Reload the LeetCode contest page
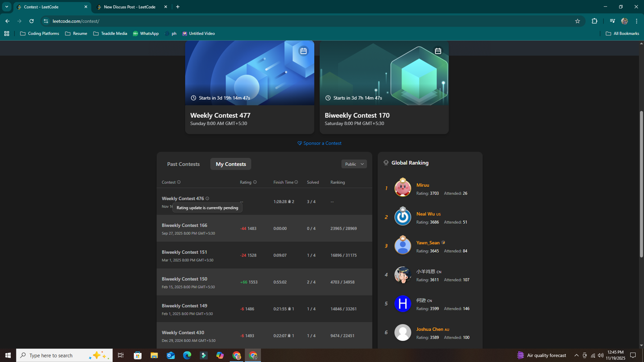 [x=32, y=21]
